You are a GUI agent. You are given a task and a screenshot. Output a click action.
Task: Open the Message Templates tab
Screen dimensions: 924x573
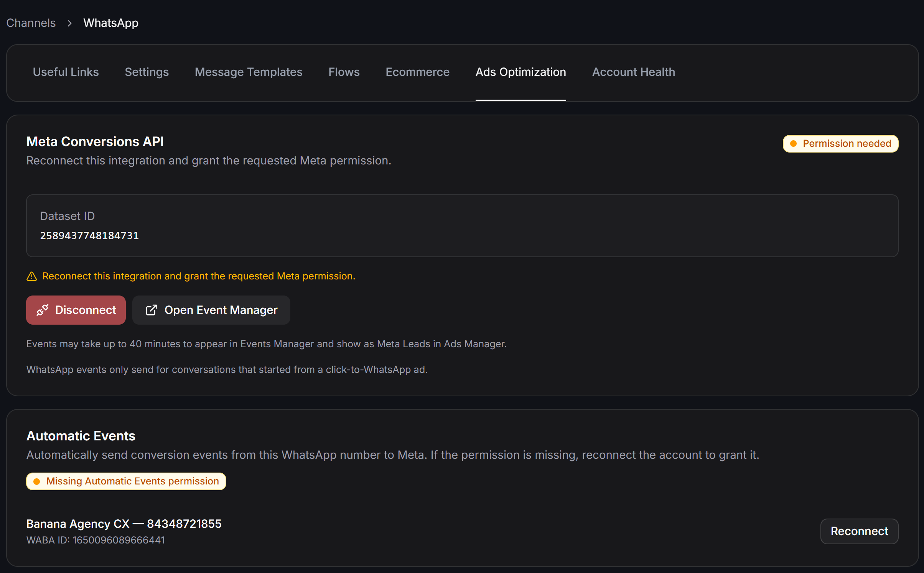(x=249, y=72)
